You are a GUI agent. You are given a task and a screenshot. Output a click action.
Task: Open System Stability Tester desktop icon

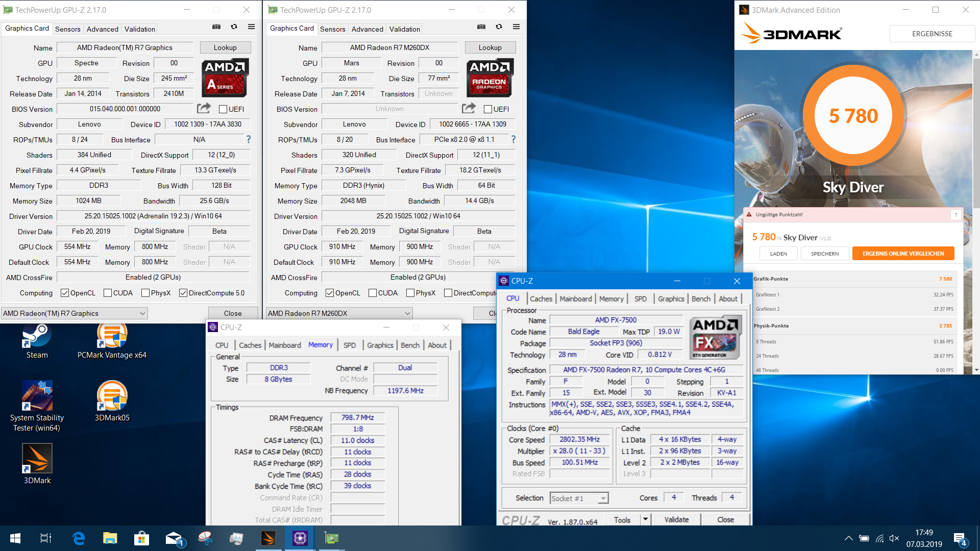tap(37, 406)
